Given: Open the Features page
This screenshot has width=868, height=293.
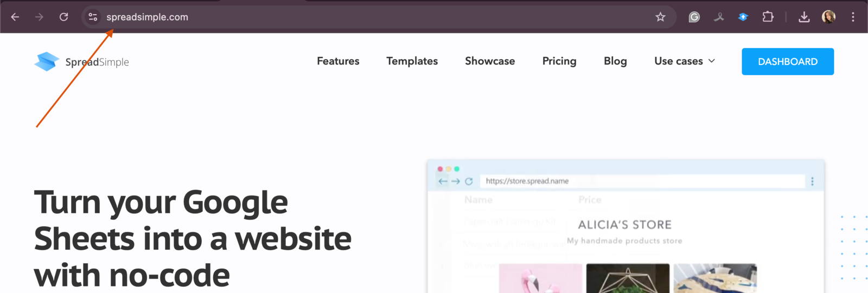Looking at the screenshot, I should point(338,61).
